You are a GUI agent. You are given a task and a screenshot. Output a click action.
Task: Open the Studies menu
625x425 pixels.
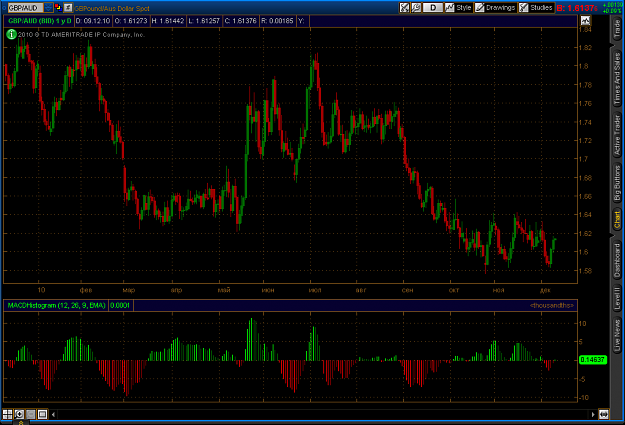click(x=536, y=8)
